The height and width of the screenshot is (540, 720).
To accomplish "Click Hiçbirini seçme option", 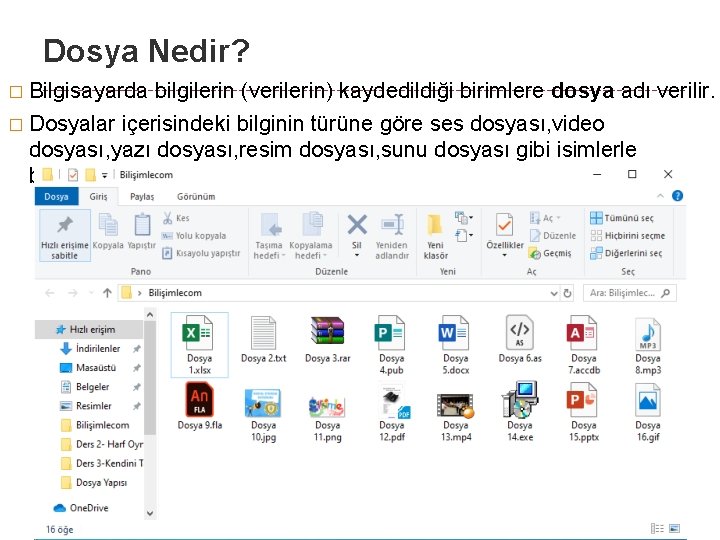I will pos(628,236).
